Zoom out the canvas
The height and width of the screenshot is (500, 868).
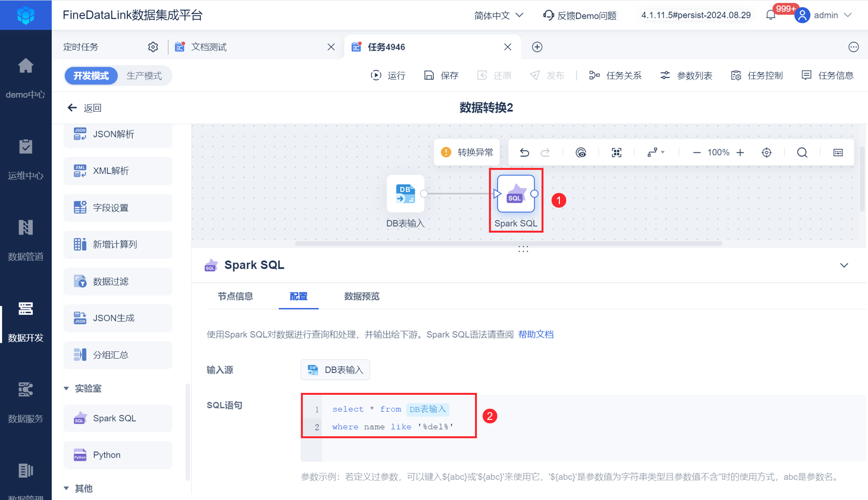pos(696,153)
